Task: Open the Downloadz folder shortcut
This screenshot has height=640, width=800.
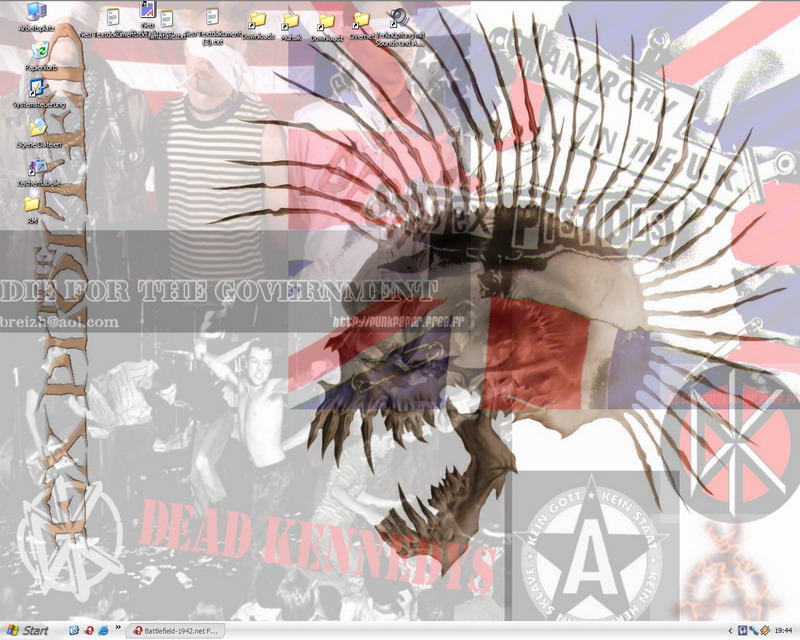Action: click(327, 27)
